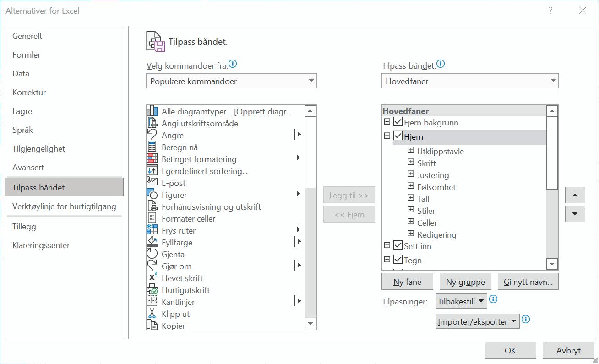Click the Frys ruter icon
Viewport: 599px width, 364px height.
(152, 230)
